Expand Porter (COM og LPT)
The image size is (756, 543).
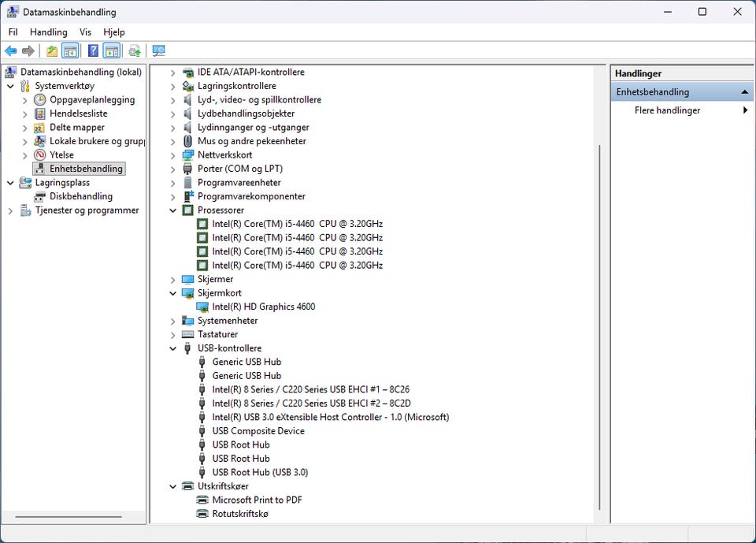pos(172,169)
